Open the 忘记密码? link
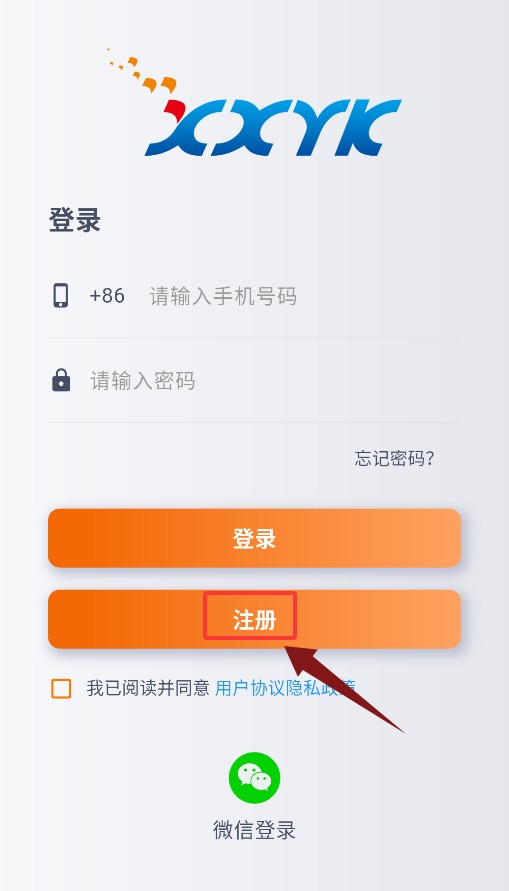509x891 pixels. pyautogui.click(x=395, y=458)
